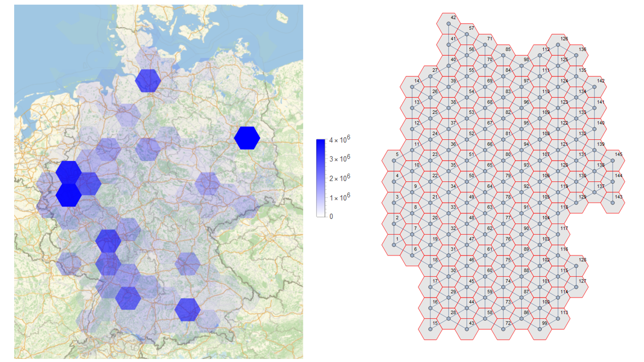The image size is (644, 362).
Task: Select hexagon cell numbered 101
Action: (540, 287)
